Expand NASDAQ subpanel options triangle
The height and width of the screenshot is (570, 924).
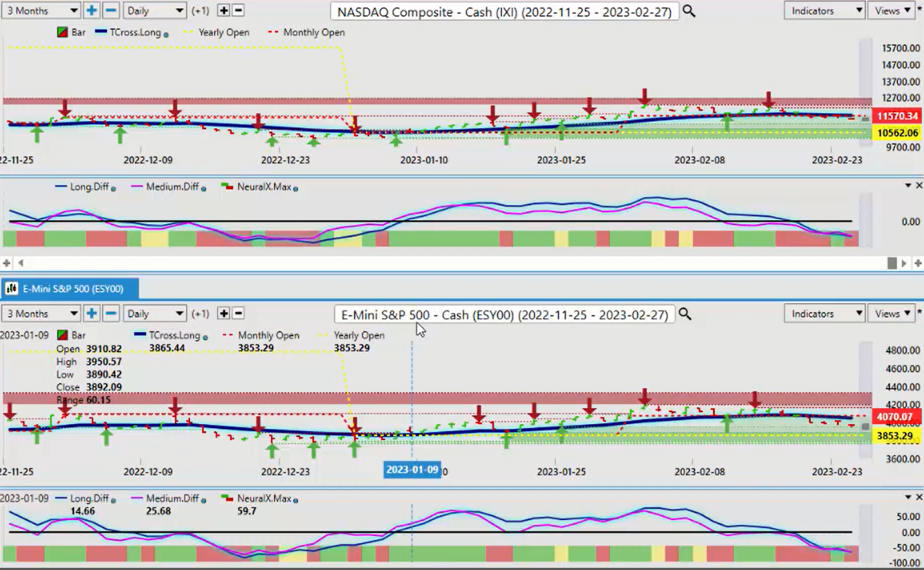click(x=908, y=186)
